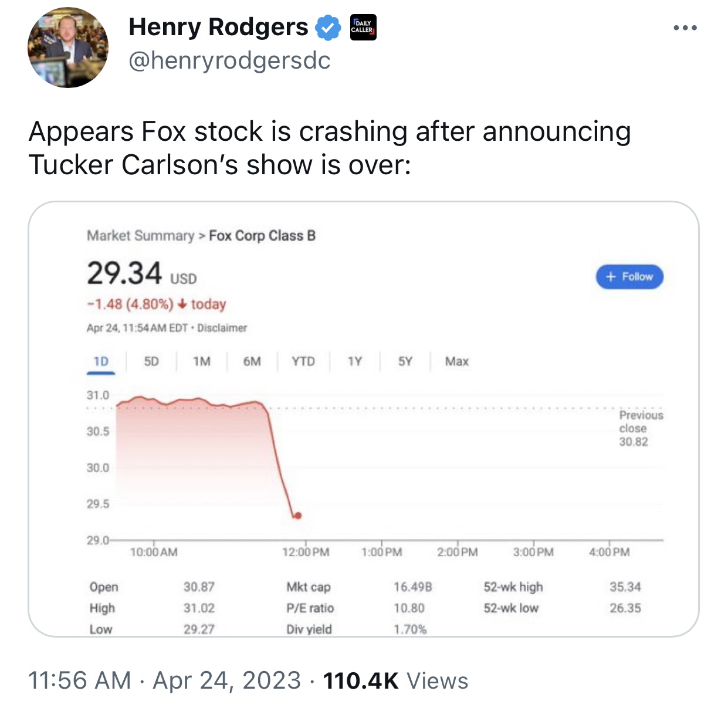
Task: Select the 1D chart range tab
Action: tap(101, 361)
